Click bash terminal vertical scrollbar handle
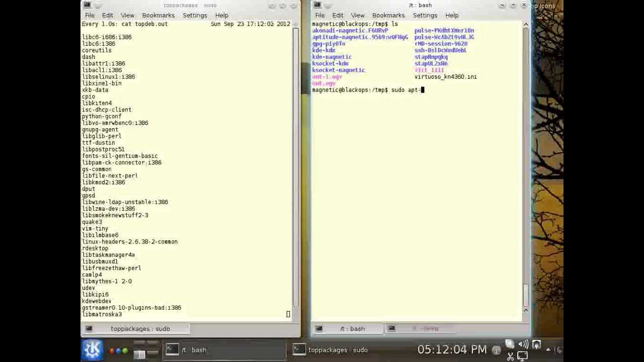Image resolution: width=644 pixels, height=362 pixels. [x=526, y=295]
